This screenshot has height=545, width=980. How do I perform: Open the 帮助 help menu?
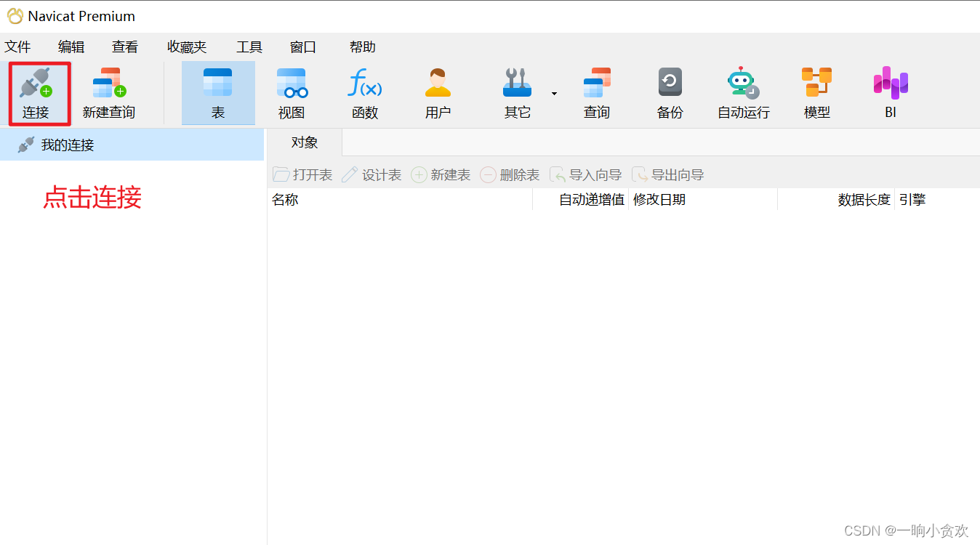click(363, 47)
